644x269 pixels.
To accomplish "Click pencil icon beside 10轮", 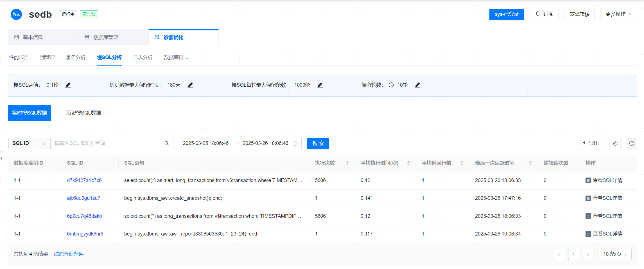I will click(417, 85).
